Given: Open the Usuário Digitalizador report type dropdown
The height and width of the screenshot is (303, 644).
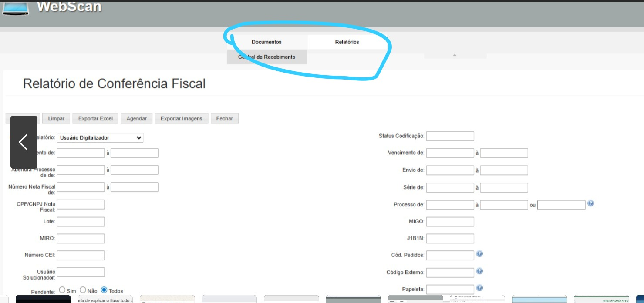Looking at the screenshot, I should (x=100, y=137).
